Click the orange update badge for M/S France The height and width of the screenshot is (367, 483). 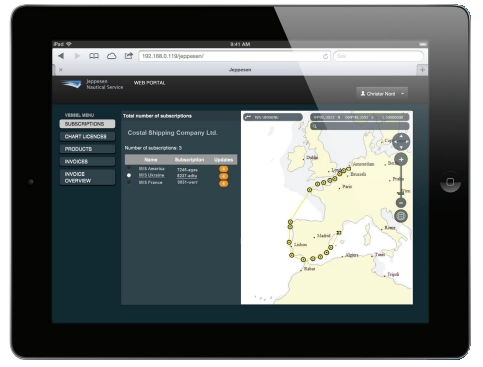[x=224, y=183]
